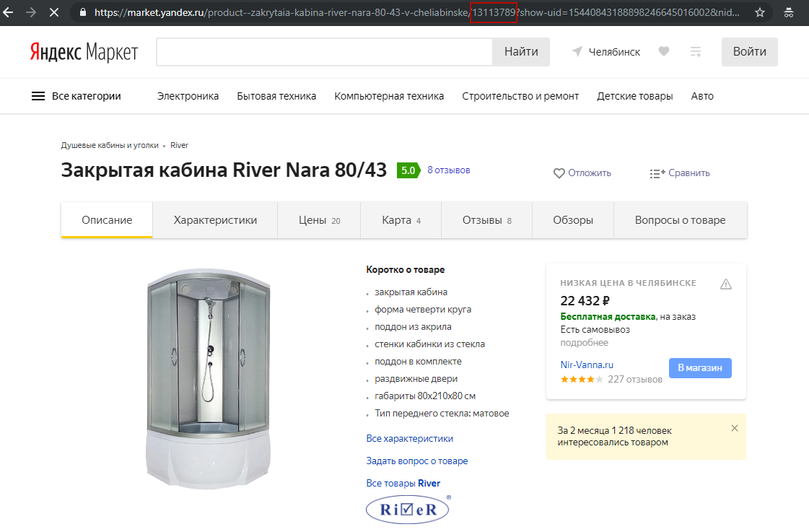Select the Челябинск city link
809x532 pixels.
[614, 51]
